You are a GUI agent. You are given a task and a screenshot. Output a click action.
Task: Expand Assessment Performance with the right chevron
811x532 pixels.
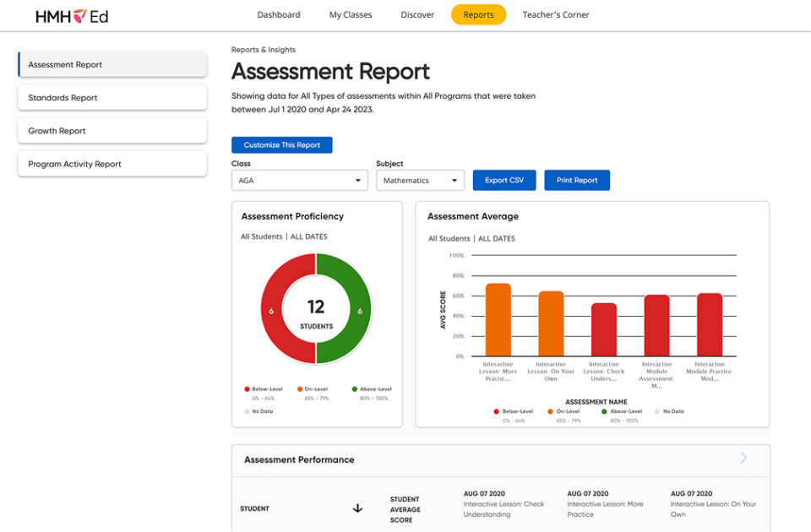coord(743,458)
